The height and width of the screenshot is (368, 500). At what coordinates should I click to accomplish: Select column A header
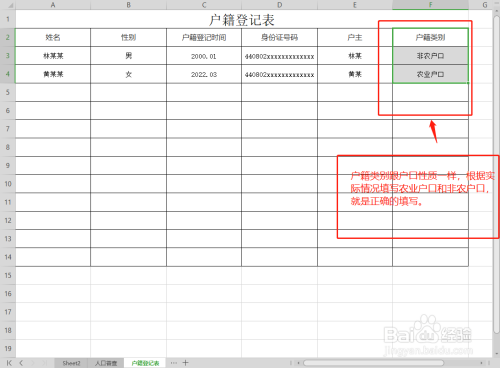pos(53,5)
